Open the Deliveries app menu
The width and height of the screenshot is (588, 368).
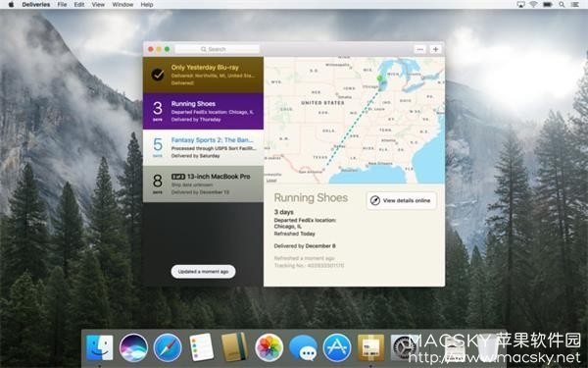pos(36,5)
